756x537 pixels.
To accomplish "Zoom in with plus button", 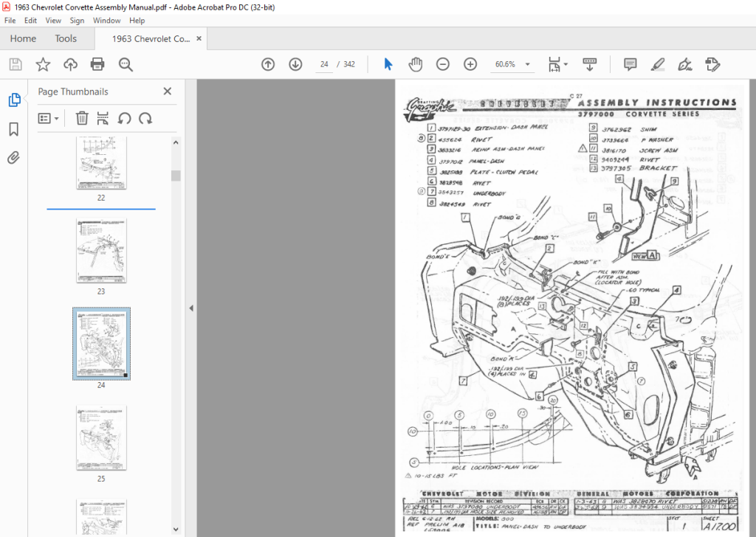I will tap(470, 64).
